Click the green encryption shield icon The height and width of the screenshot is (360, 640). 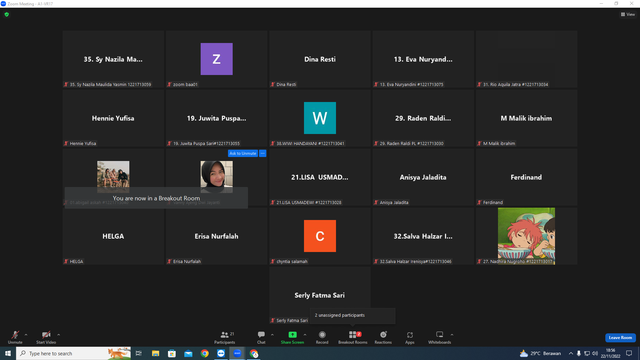click(7, 14)
